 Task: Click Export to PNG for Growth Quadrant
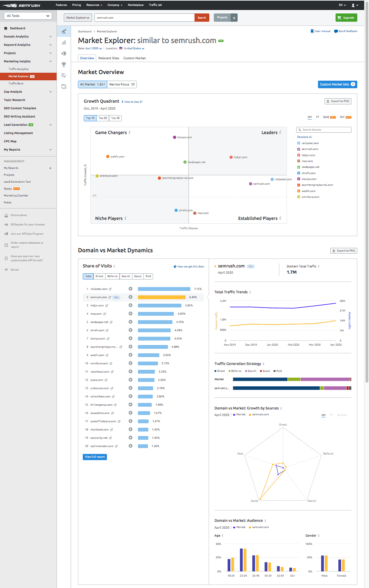click(x=338, y=101)
